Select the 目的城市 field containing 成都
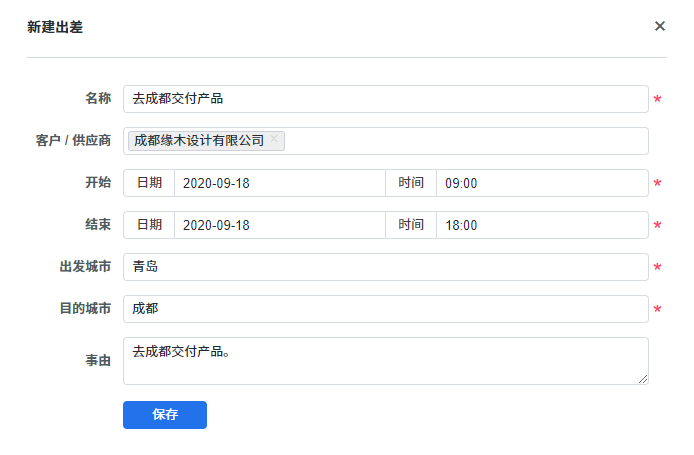694x455 pixels. pyautogui.click(x=385, y=309)
